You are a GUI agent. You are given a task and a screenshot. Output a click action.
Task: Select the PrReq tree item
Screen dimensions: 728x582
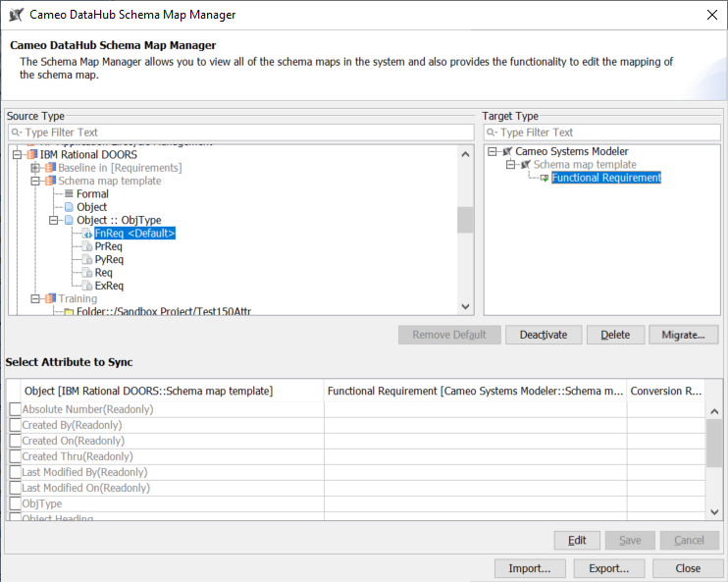(108, 246)
